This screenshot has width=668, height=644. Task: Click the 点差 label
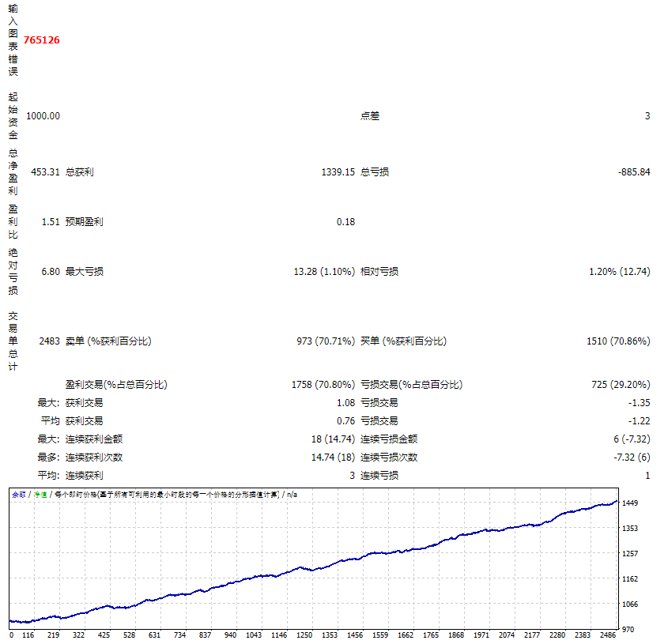(370, 116)
